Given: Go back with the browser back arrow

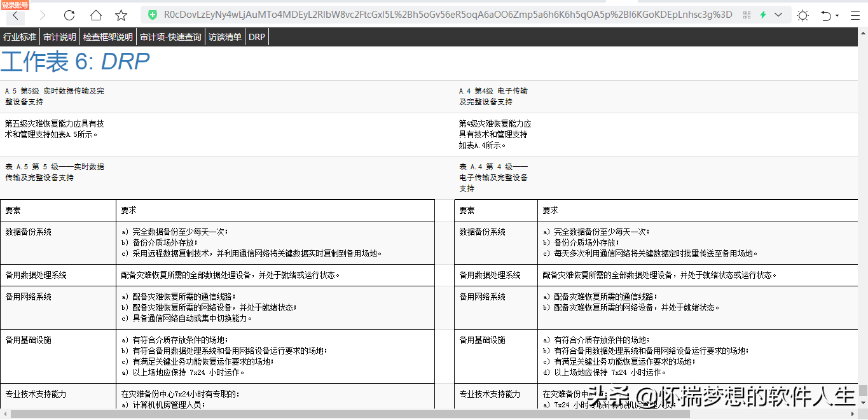Looking at the screenshot, I should (x=15, y=15).
